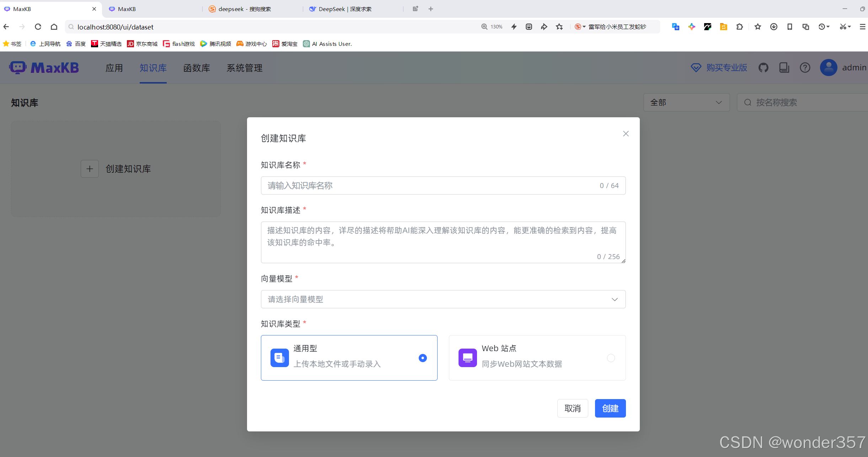Open browser downloads icon

pyautogui.click(x=773, y=26)
